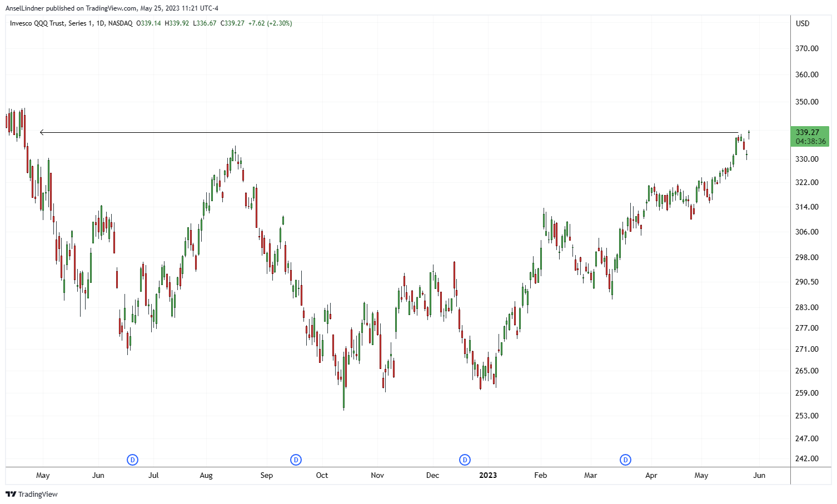Click the 265.00 price axis label
Image resolution: width=837 pixels, height=504 pixels.
click(x=807, y=371)
